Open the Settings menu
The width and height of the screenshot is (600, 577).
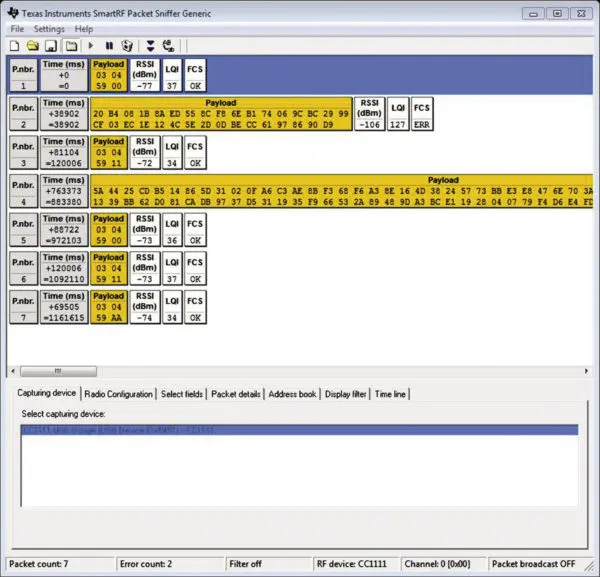point(49,29)
